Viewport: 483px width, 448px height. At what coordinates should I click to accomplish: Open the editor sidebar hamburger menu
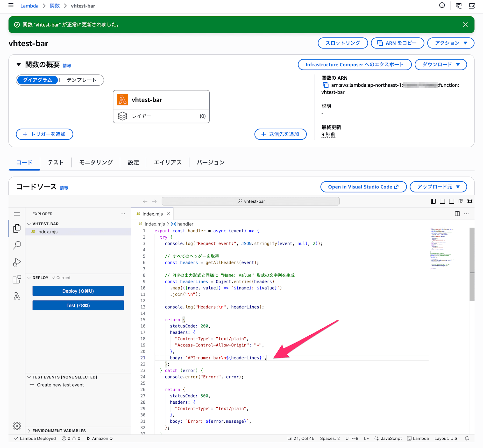pyautogui.click(x=17, y=214)
